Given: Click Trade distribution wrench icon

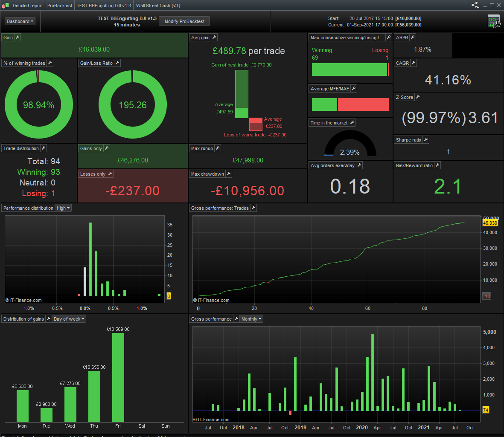Looking at the screenshot, I should [44, 148].
